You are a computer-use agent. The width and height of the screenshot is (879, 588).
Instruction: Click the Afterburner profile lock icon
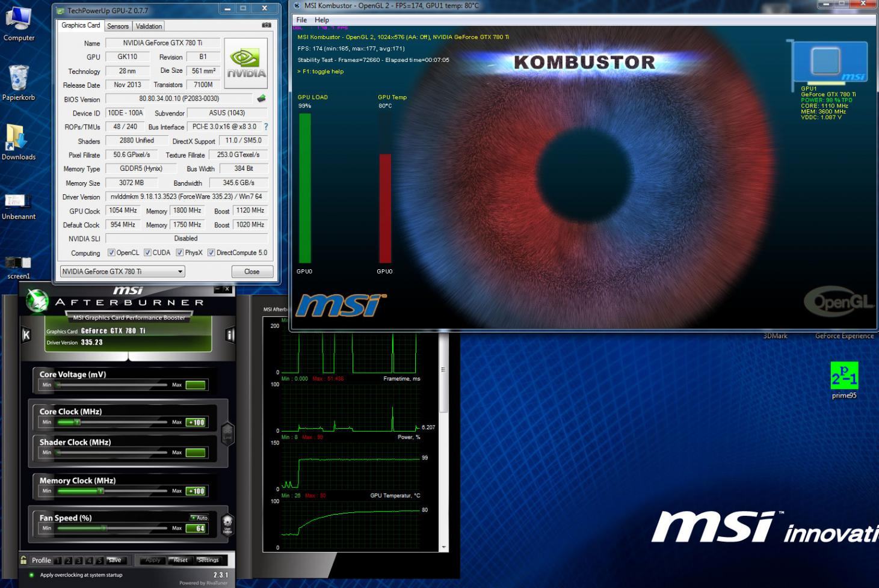23,560
